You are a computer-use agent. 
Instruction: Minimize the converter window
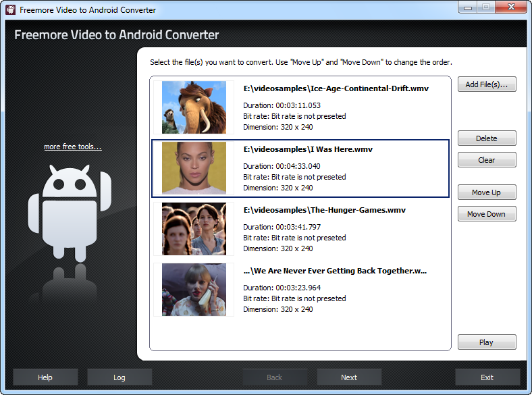[x=468, y=7]
